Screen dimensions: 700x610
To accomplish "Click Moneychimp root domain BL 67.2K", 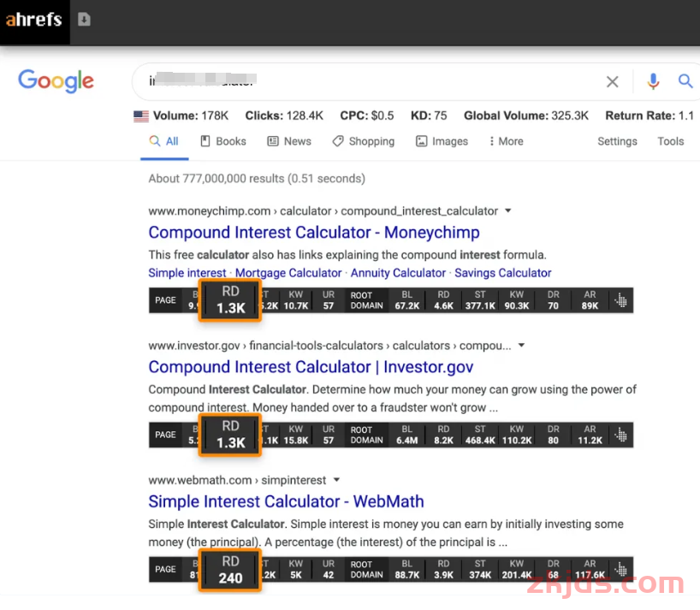I will point(407,305).
